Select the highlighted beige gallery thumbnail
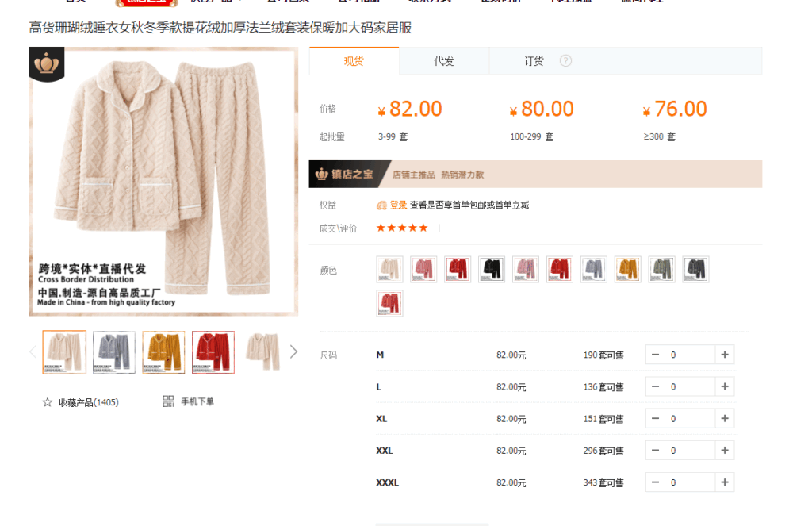 click(x=64, y=352)
